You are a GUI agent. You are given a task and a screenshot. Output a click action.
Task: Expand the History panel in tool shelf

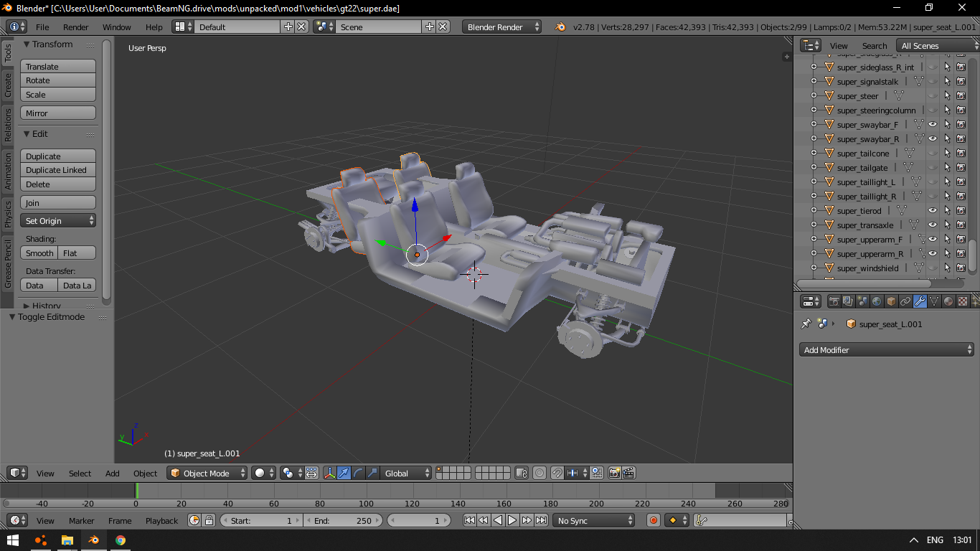(x=27, y=306)
